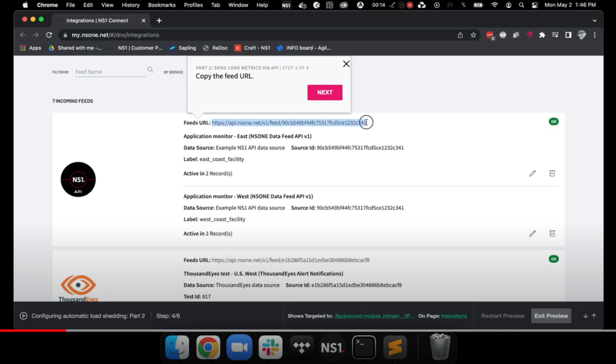Open the Profiles menu
The height and width of the screenshot is (364, 616).
pyautogui.click(x=193, y=5)
